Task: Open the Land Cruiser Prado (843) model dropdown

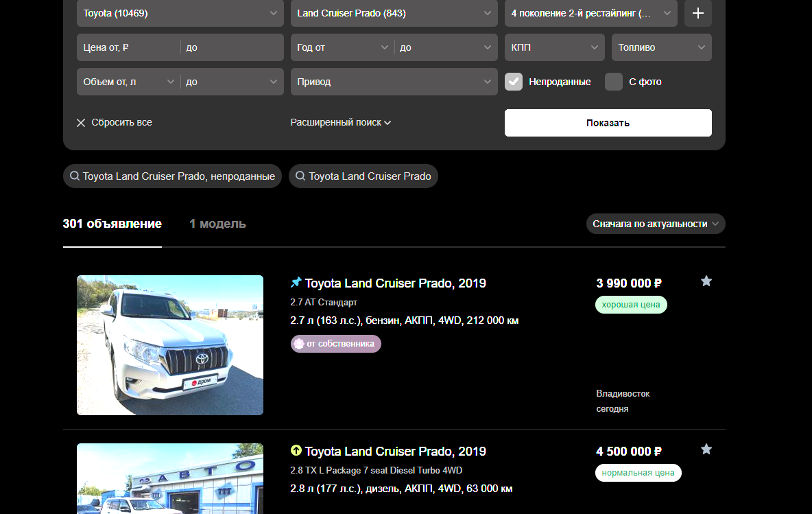Action: (x=394, y=13)
